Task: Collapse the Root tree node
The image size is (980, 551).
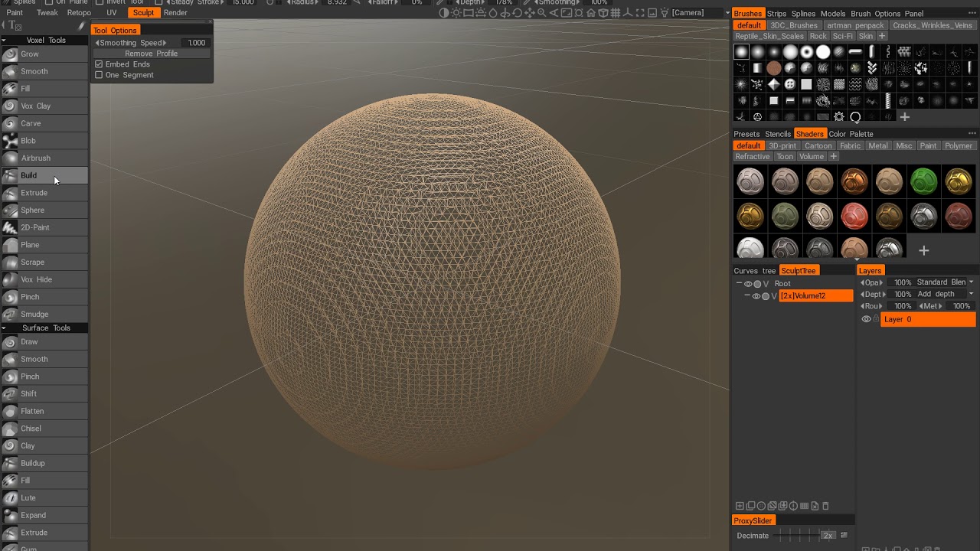Action: [740, 284]
